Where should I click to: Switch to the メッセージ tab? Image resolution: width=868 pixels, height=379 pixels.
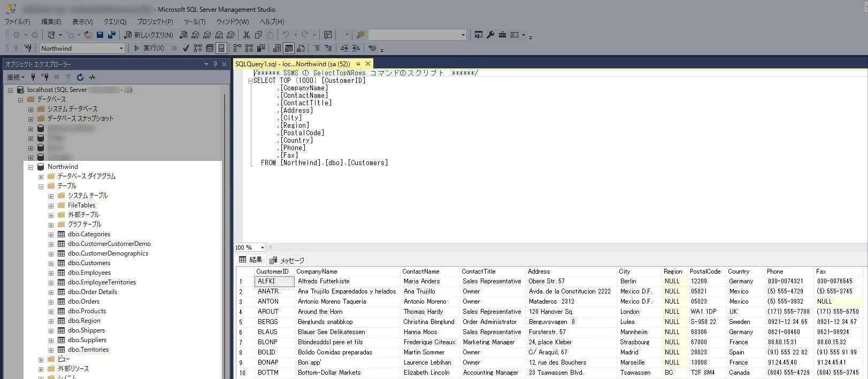[x=287, y=260]
